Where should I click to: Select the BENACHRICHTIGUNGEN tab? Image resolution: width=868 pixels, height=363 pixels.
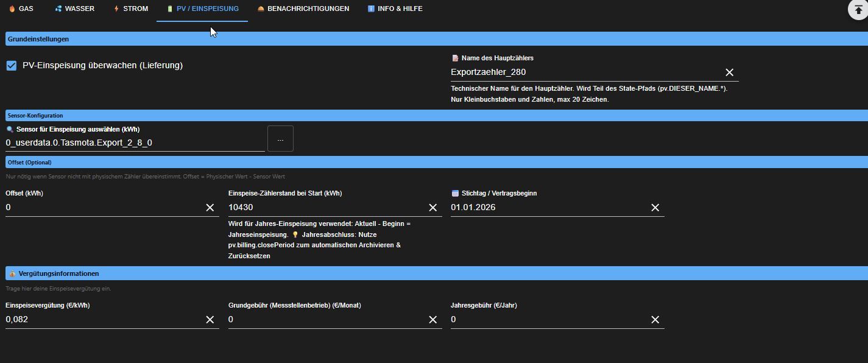303,9
